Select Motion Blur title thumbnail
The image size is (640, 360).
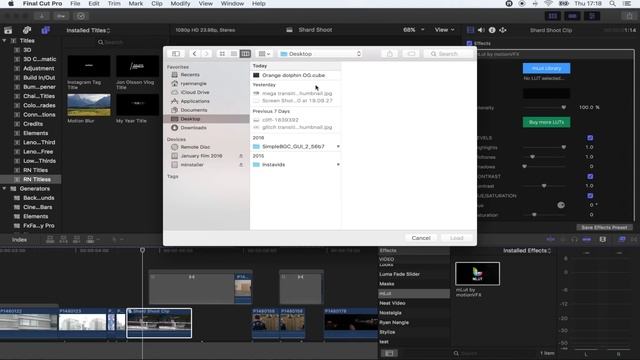pyautogui.click(x=89, y=105)
